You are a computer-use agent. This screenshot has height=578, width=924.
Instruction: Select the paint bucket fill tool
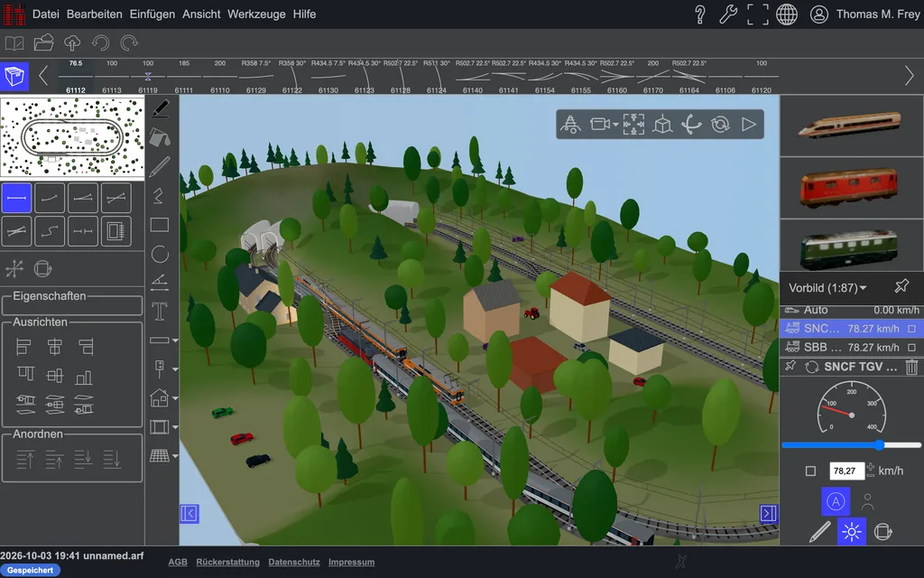[x=160, y=137]
